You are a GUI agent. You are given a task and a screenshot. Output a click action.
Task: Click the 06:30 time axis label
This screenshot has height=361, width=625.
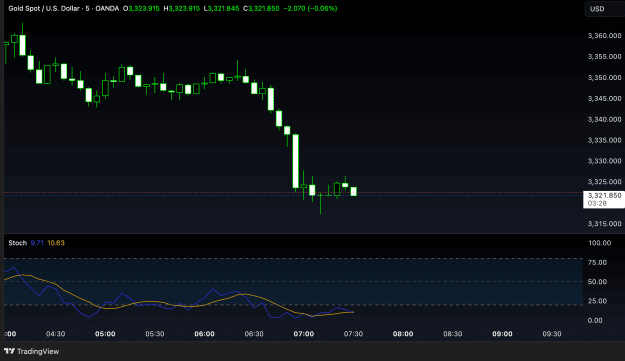tap(254, 334)
